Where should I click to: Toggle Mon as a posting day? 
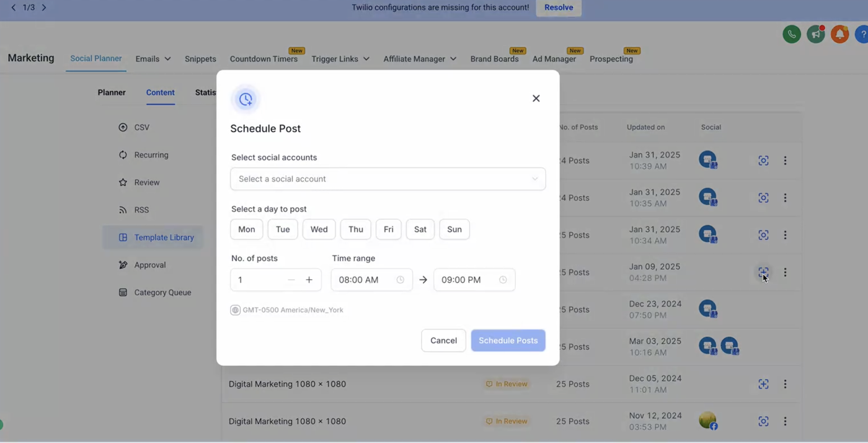(247, 230)
